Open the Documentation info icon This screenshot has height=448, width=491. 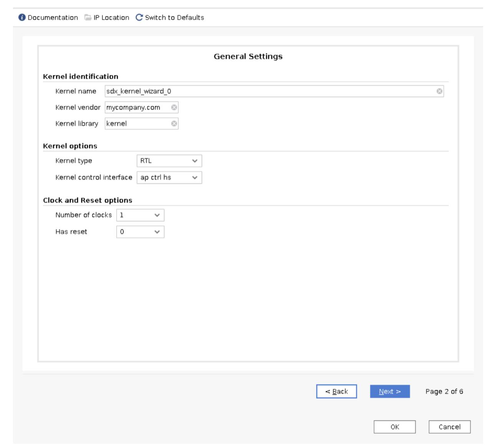coord(22,18)
